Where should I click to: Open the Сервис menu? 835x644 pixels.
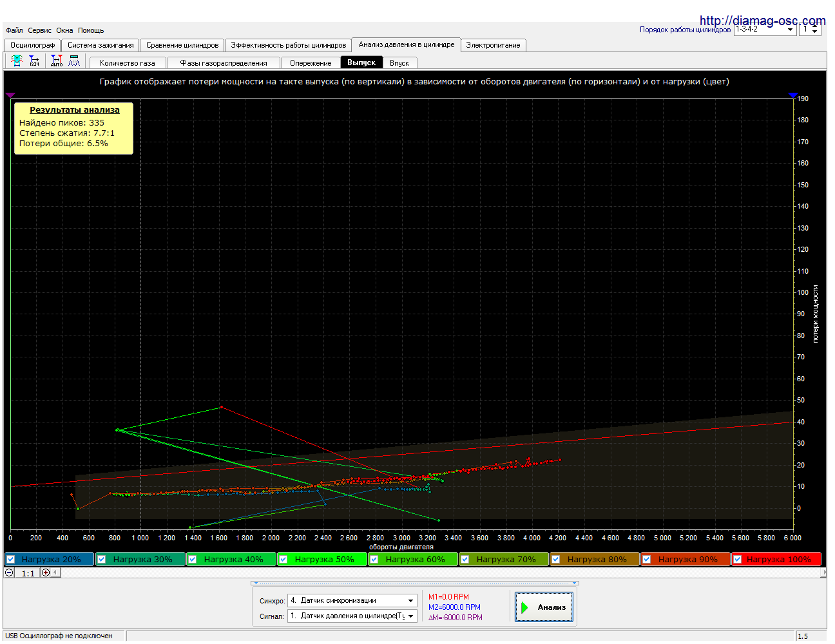[x=39, y=30]
